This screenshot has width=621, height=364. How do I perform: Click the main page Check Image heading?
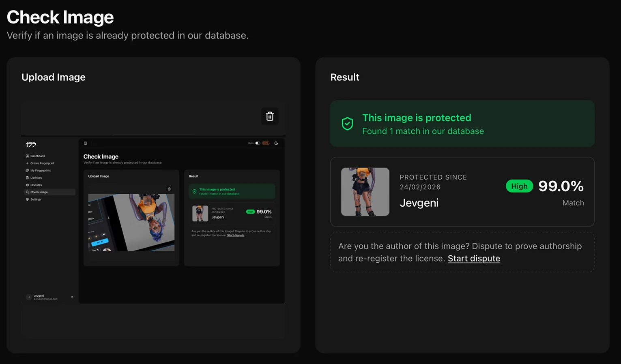pos(60,17)
